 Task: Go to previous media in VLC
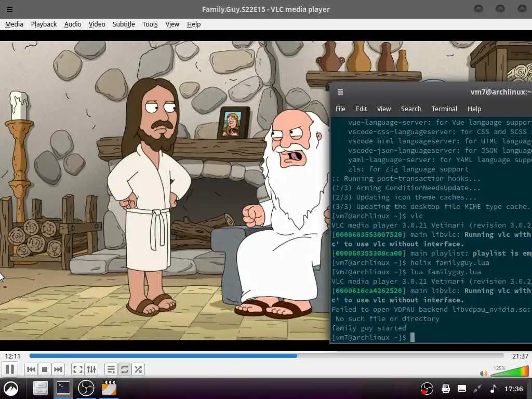tap(31, 369)
